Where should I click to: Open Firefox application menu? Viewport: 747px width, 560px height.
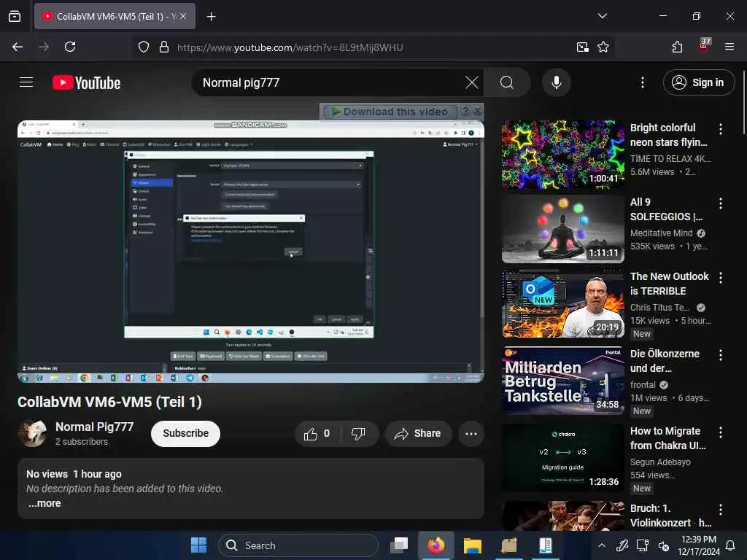click(x=729, y=47)
